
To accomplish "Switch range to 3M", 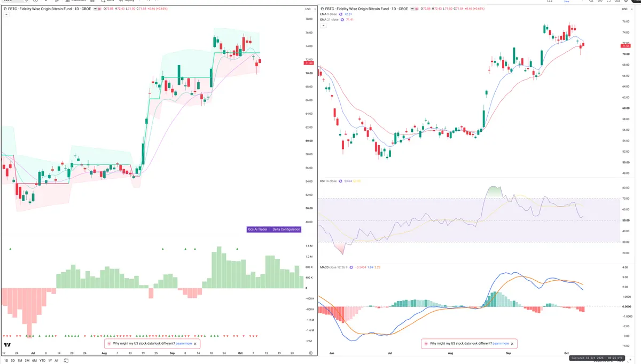I will pos(27,361).
